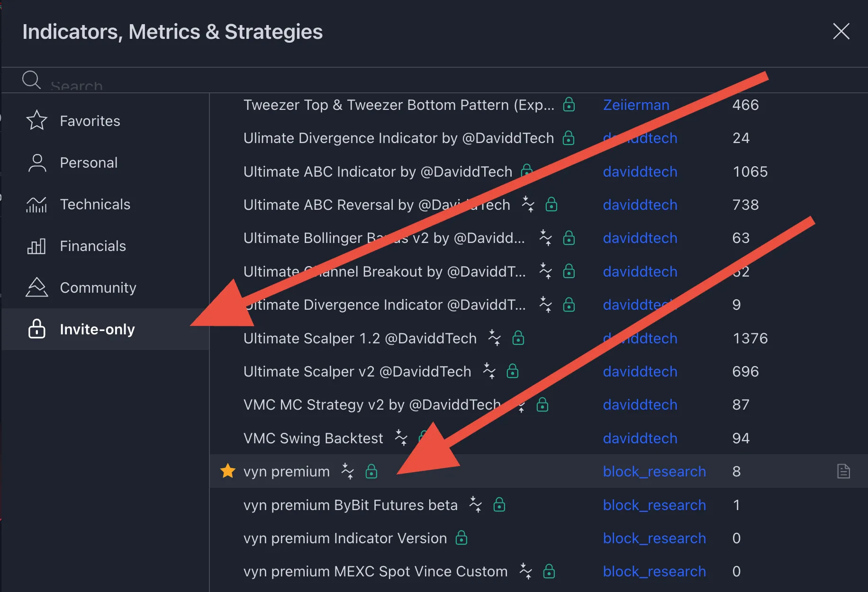
Task: Click the lock icon on vyn premium row
Action: click(x=371, y=471)
